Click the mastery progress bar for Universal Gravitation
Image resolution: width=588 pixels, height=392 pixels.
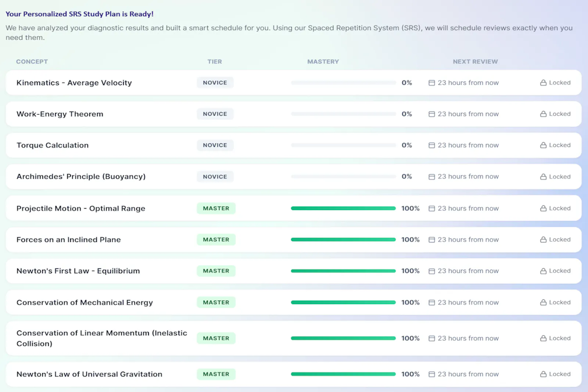343,374
